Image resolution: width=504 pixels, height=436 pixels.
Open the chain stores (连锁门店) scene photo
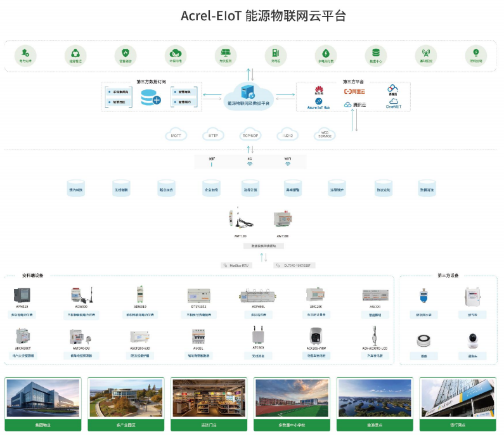tap(208, 397)
